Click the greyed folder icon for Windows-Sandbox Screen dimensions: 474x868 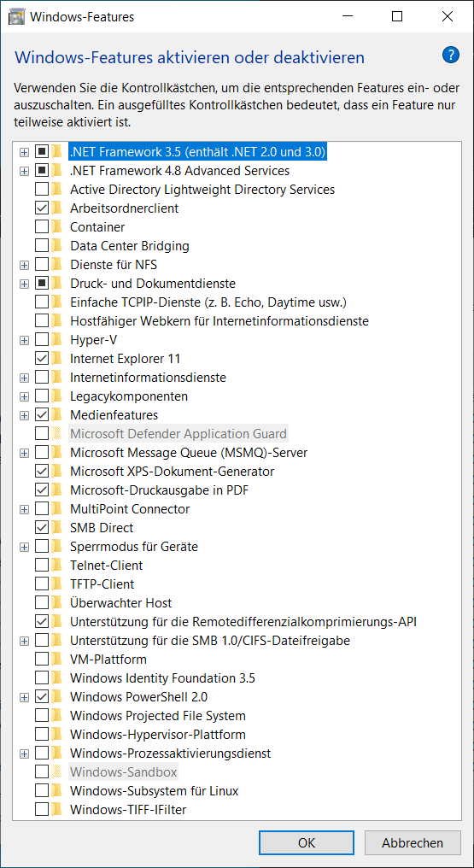tap(57, 771)
